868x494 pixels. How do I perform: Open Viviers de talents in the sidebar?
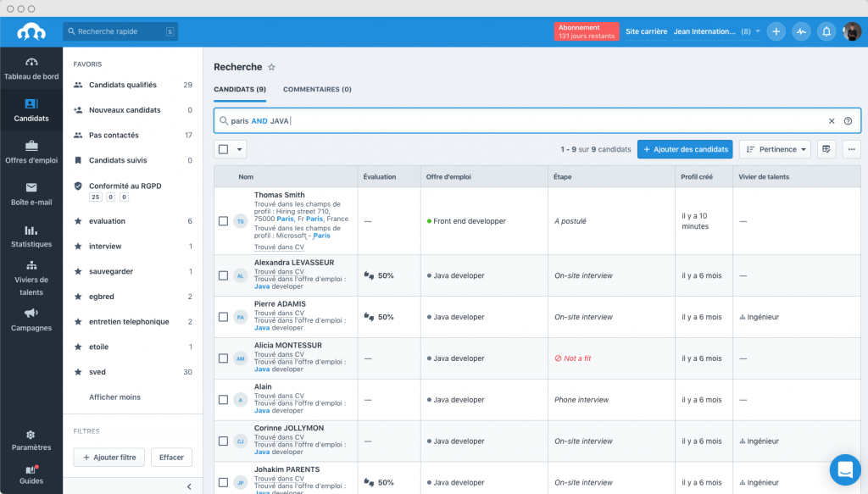(x=31, y=278)
